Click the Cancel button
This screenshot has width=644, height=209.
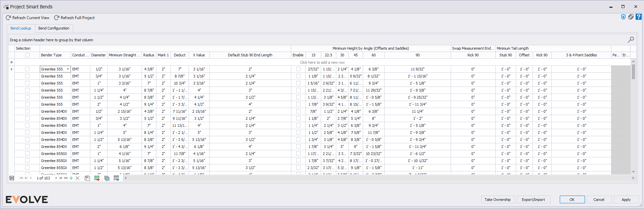coord(599,200)
